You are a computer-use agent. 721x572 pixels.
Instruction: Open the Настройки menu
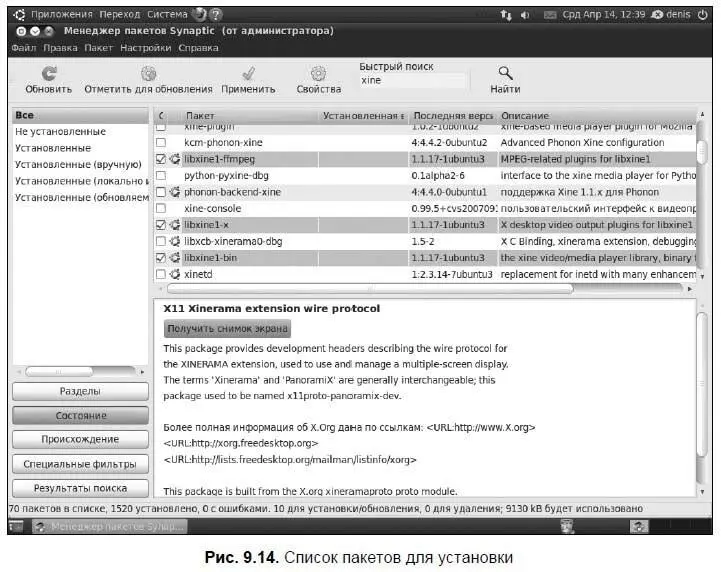145,48
